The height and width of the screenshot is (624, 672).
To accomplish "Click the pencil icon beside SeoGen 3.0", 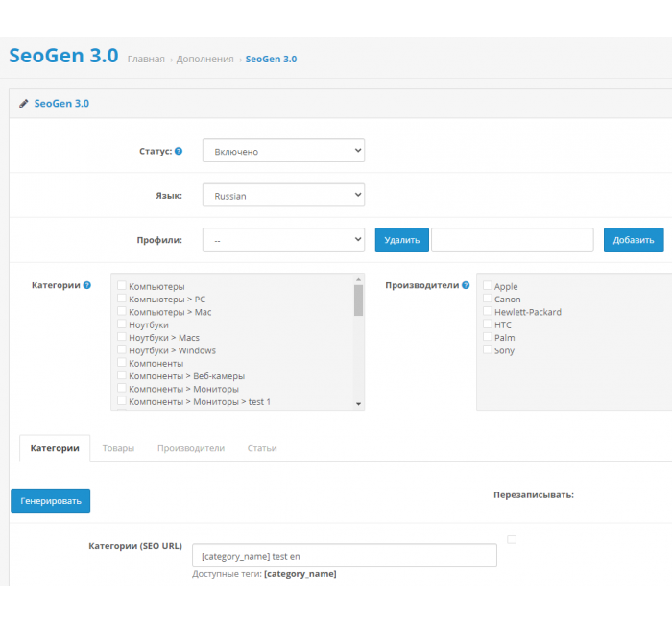I will pos(24,104).
